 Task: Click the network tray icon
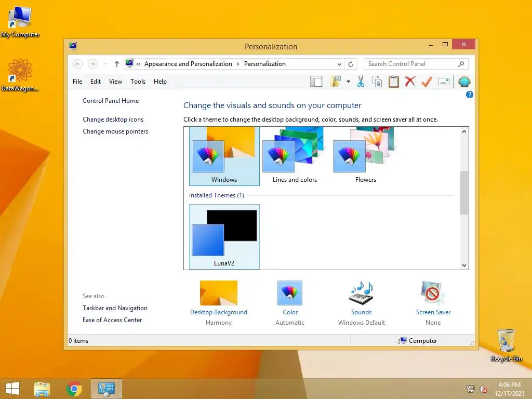point(471,389)
